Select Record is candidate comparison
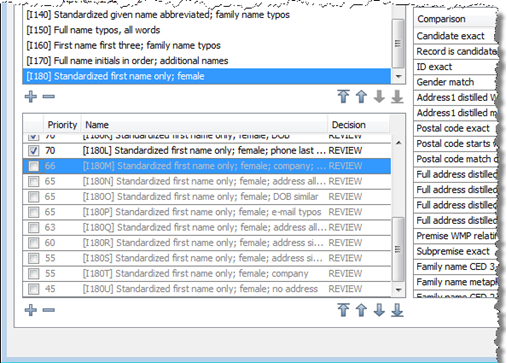 (456, 51)
